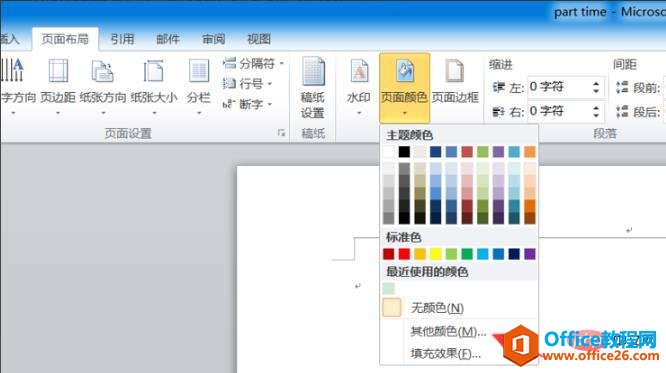Select recently used light green swatch
666x373 pixels.
[389, 288]
